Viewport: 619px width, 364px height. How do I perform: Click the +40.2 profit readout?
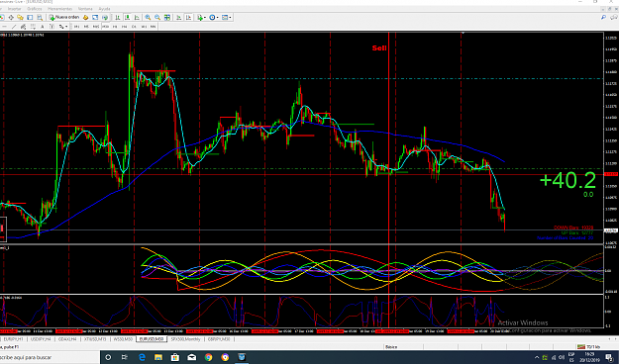(567, 180)
